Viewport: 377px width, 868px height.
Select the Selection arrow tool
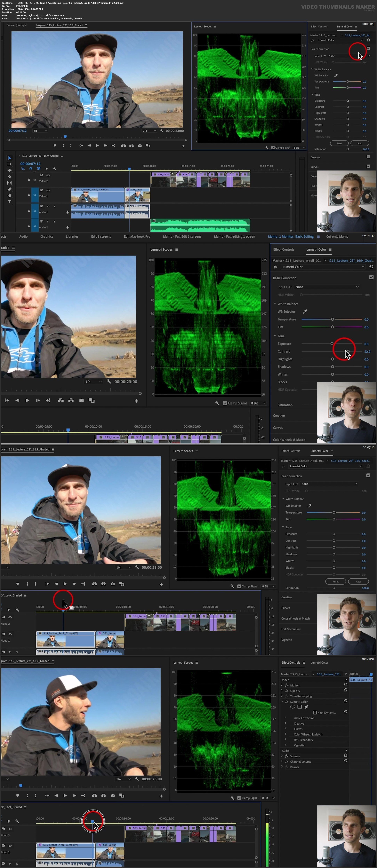9,158
